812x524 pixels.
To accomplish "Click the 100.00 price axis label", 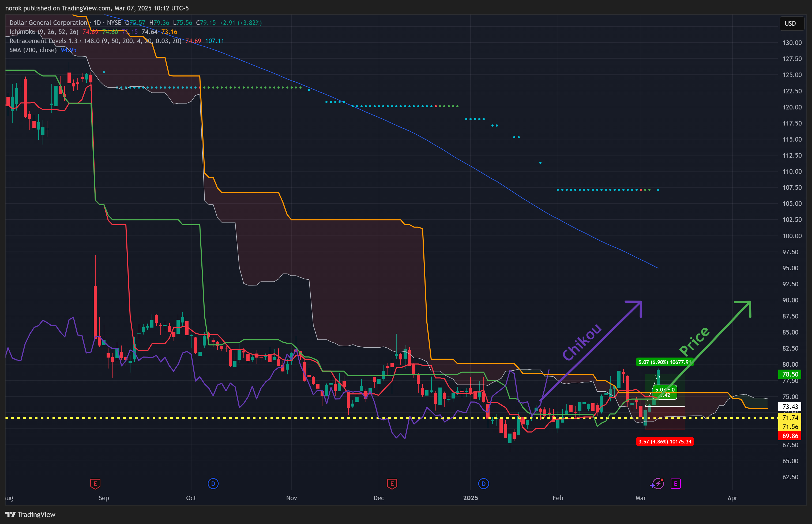I will pyautogui.click(x=792, y=236).
